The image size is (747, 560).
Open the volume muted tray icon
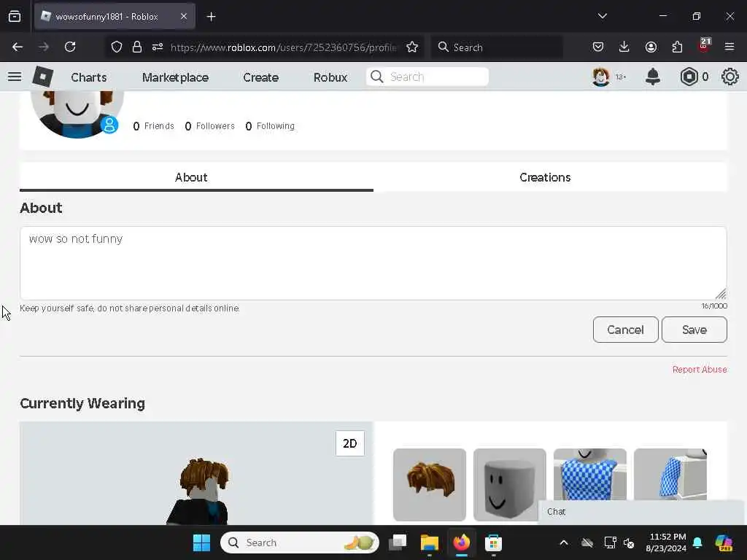click(x=629, y=542)
